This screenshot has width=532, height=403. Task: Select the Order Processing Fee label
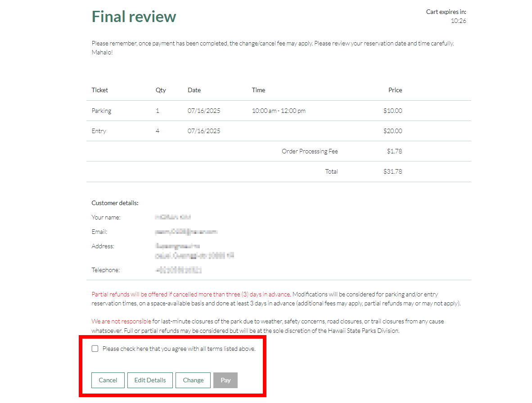click(x=310, y=151)
